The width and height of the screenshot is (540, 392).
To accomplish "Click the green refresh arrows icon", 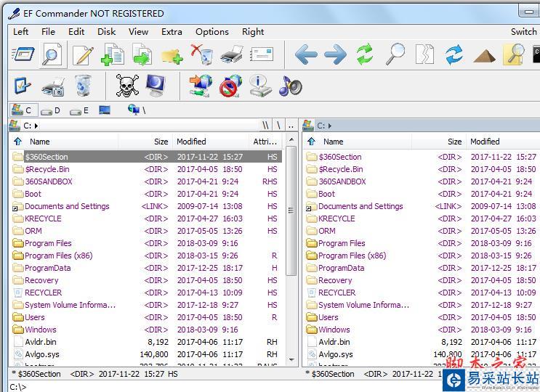I will point(365,54).
